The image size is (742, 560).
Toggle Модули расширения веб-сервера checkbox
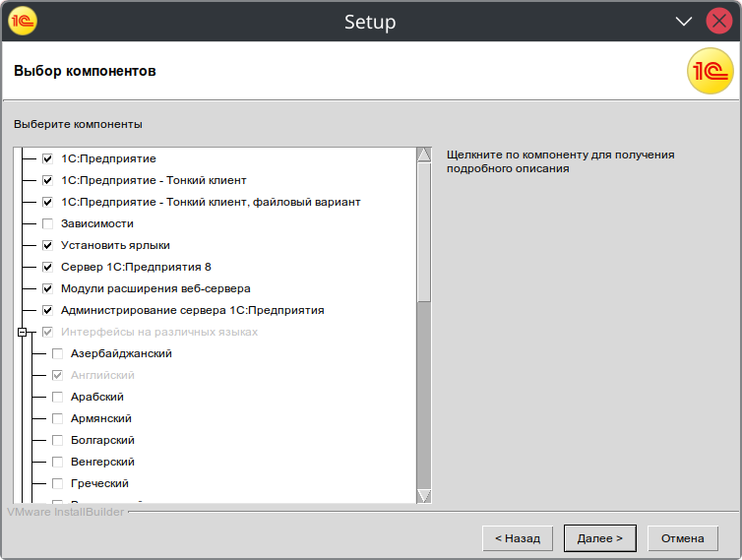point(47,288)
